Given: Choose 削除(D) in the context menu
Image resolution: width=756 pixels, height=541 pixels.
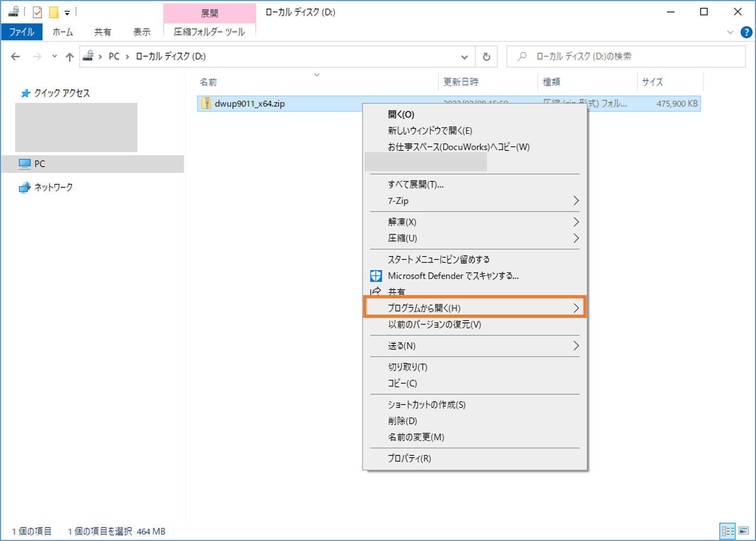Looking at the screenshot, I should pyautogui.click(x=475, y=421).
